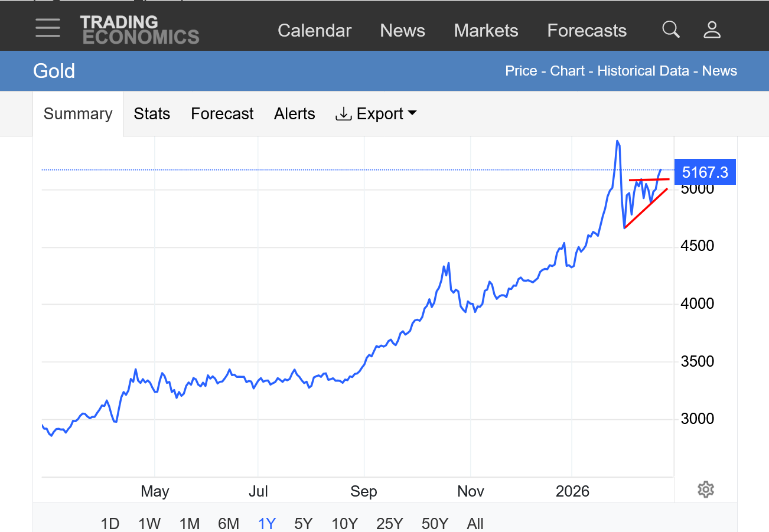The height and width of the screenshot is (532, 769).
Task: Open Forecasts in top navigation
Action: pos(586,31)
